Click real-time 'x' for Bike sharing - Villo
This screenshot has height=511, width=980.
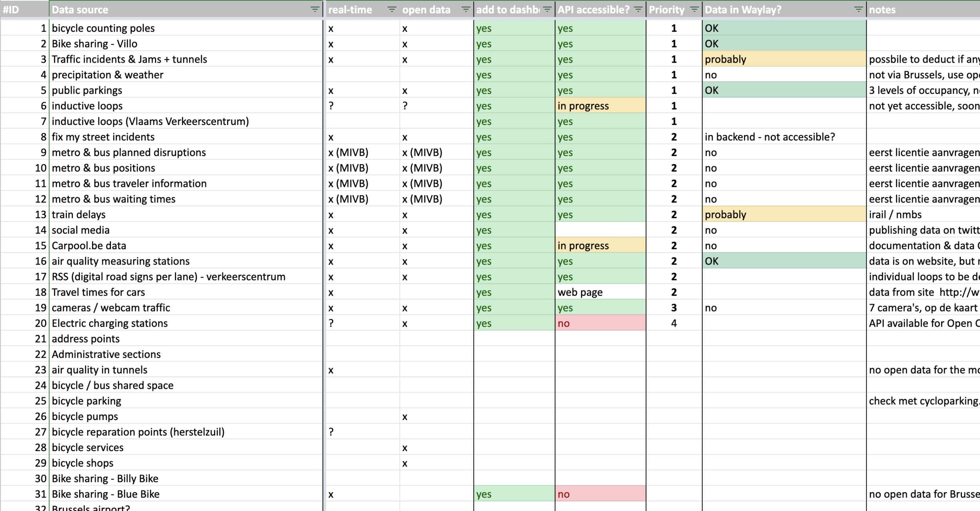pyautogui.click(x=331, y=44)
